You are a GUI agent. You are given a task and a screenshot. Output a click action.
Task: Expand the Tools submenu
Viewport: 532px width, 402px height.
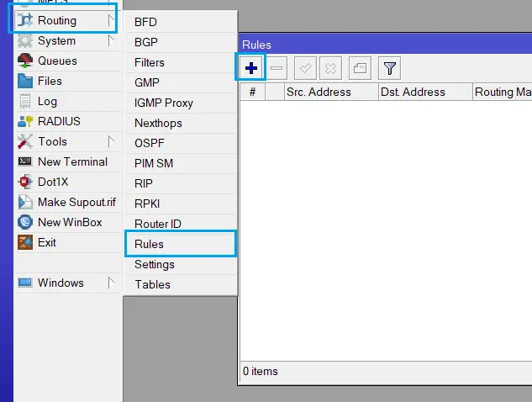(52, 141)
